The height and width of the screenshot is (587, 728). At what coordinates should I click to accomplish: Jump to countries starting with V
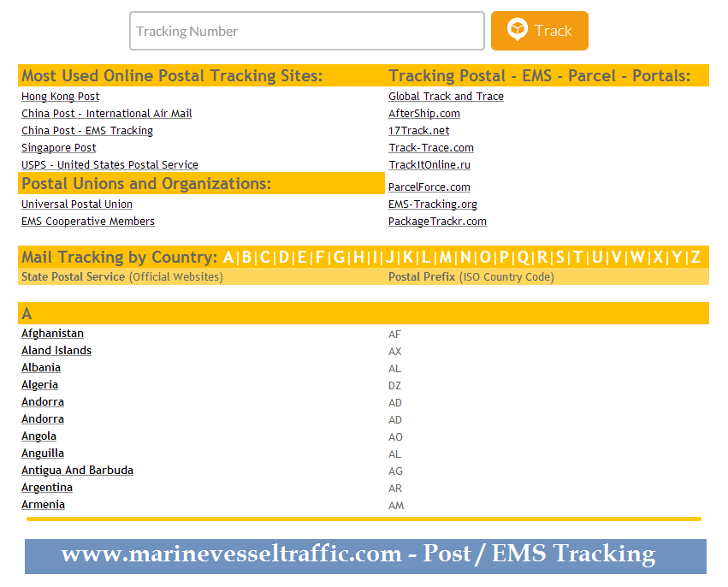[616, 258]
